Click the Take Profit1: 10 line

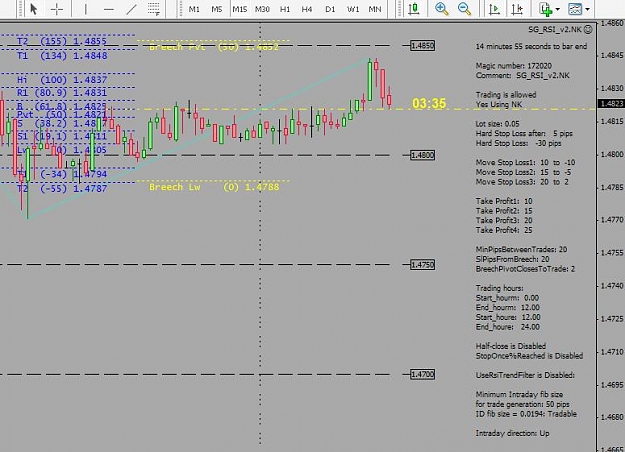(x=504, y=201)
